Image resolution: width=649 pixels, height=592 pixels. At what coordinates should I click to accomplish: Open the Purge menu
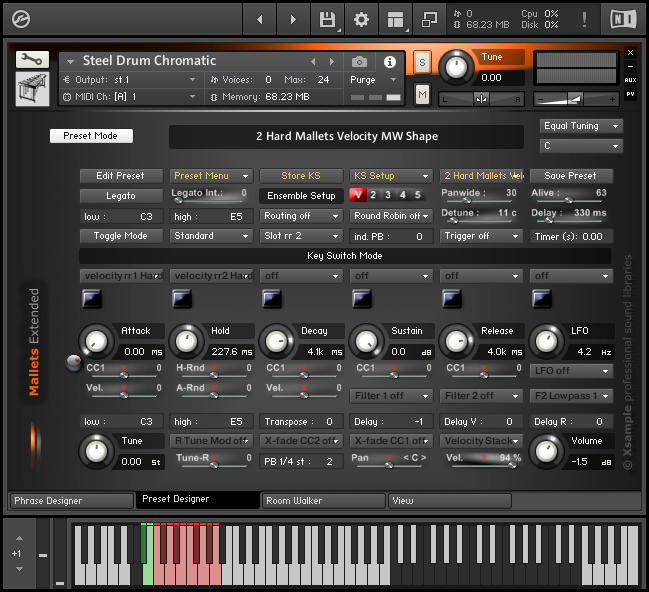pyautogui.click(x=374, y=79)
